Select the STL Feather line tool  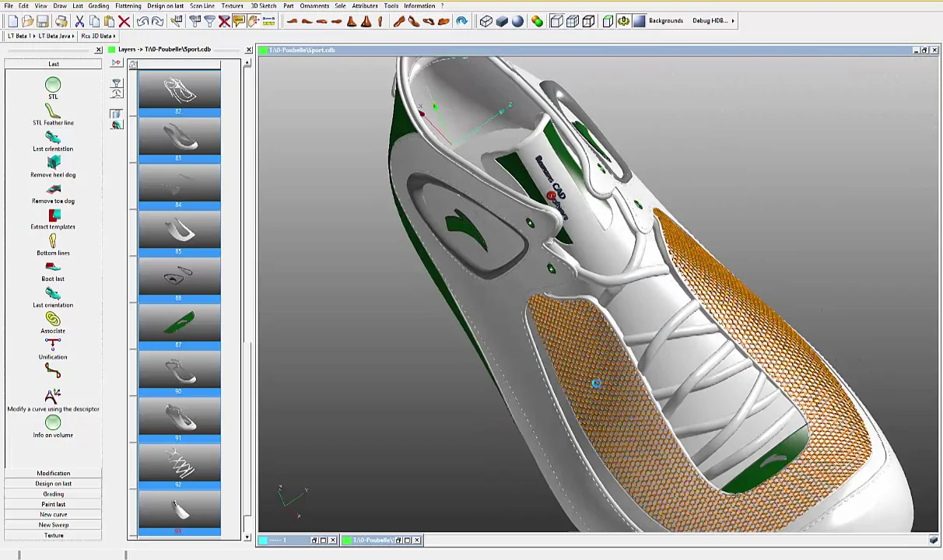click(53, 115)
